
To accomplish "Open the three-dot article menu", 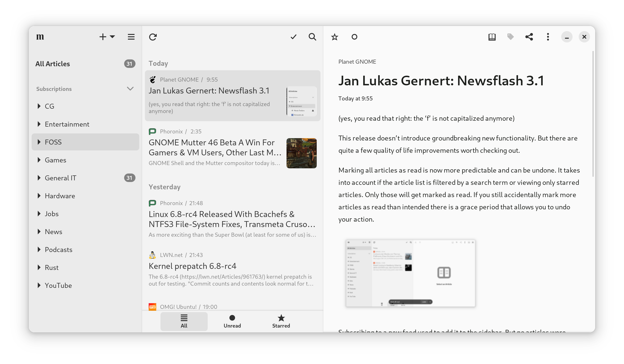I will pyautogui.click(x=548, y=37).
